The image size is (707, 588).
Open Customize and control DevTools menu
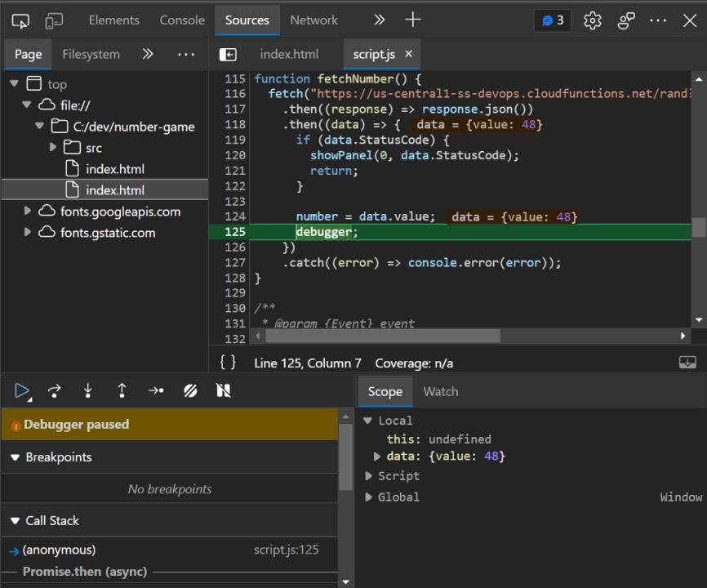pyautogui.click(x=658, y=20)
